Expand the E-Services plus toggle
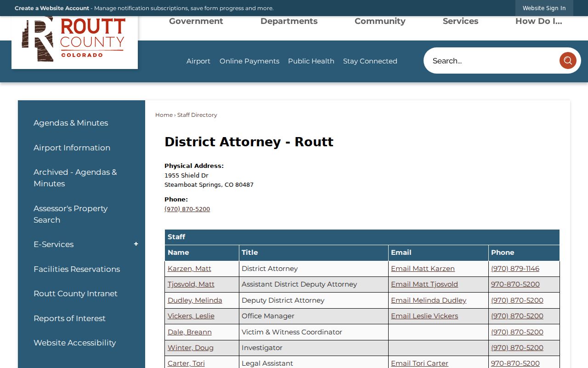Image resolution: width=588 pixels, height=368 pixels. [x=136, y=244]
